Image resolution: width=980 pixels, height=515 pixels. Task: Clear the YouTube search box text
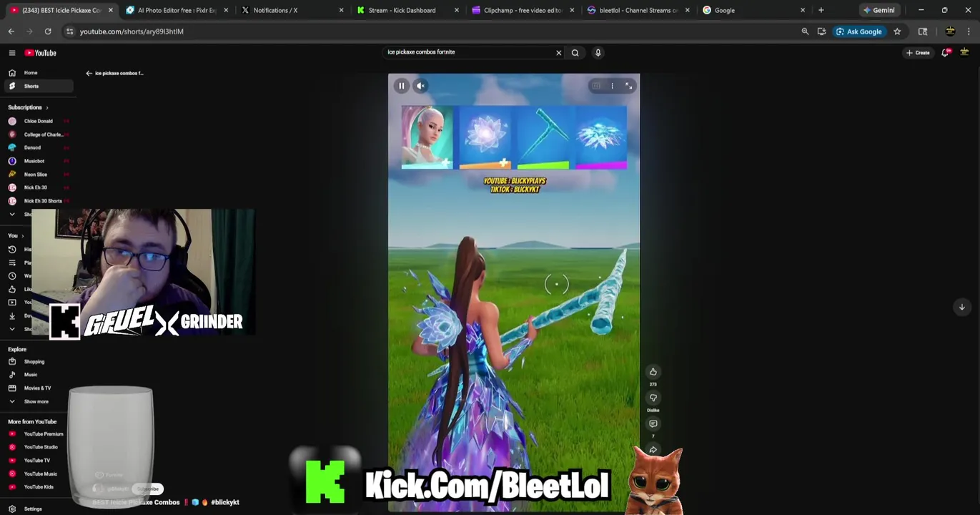click(559, 52)
